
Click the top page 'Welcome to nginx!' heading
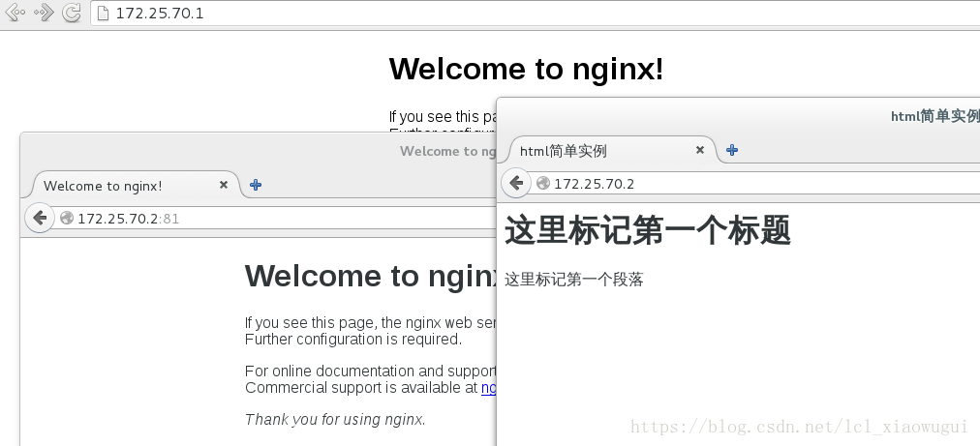(526, 69)
